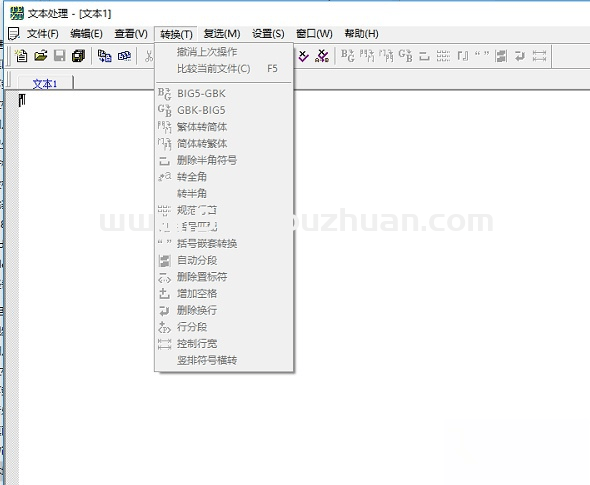Switch to the 文本1 document tab

(x=45, y=83)
